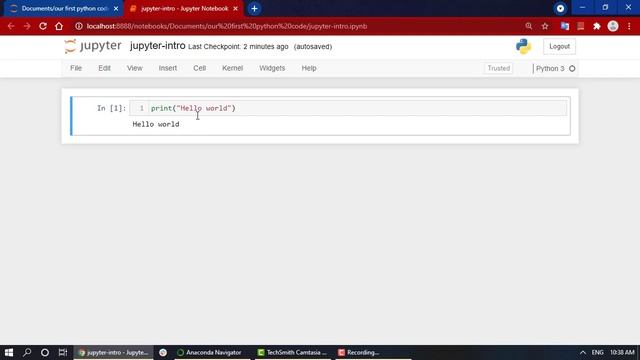Screen dimensions: 640x360
Task: Select jupyter-intro Chrome window on the taskbar
Action: click(x=113, y=352)
